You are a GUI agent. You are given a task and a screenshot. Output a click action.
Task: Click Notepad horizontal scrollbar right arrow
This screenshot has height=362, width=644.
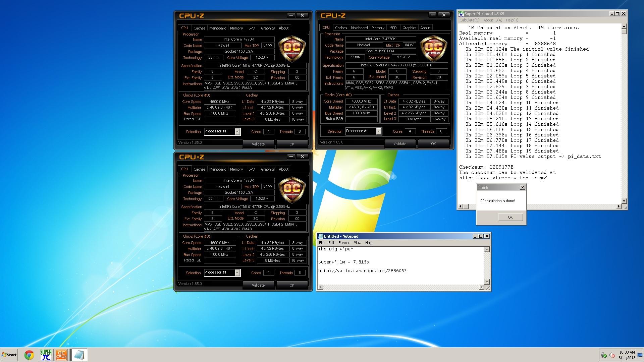point(482,287)
